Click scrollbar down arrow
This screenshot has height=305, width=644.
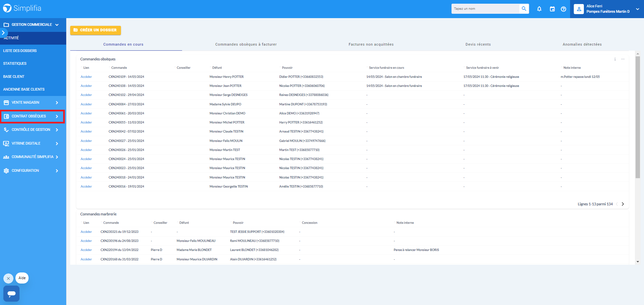pos(638,262)
